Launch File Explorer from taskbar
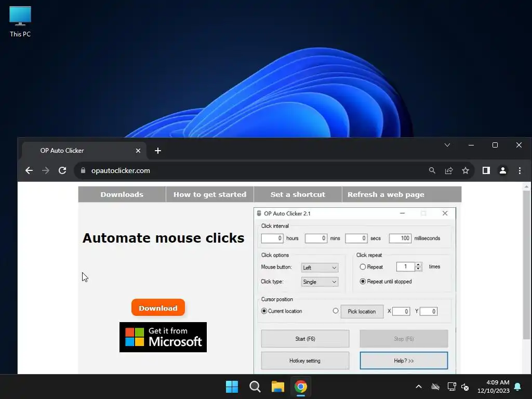This screenshot has width=532, height=399. click(x=278, y=387)
